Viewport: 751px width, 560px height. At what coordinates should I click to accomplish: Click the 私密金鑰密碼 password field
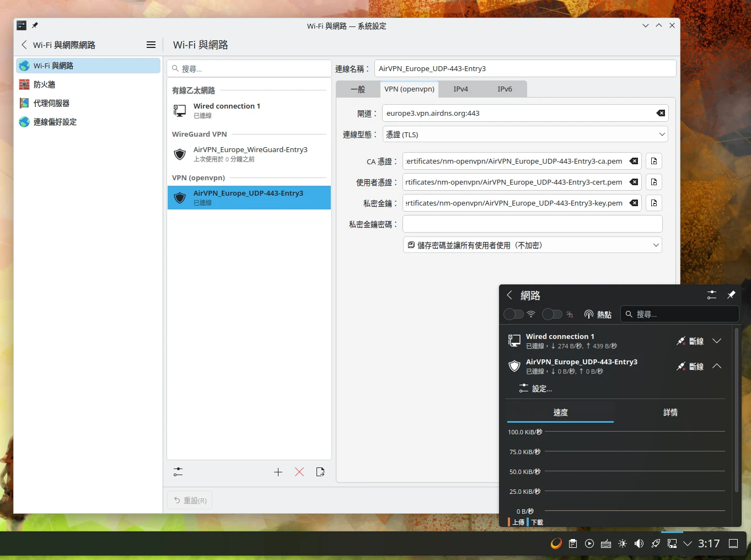click(x=532, y=224)
